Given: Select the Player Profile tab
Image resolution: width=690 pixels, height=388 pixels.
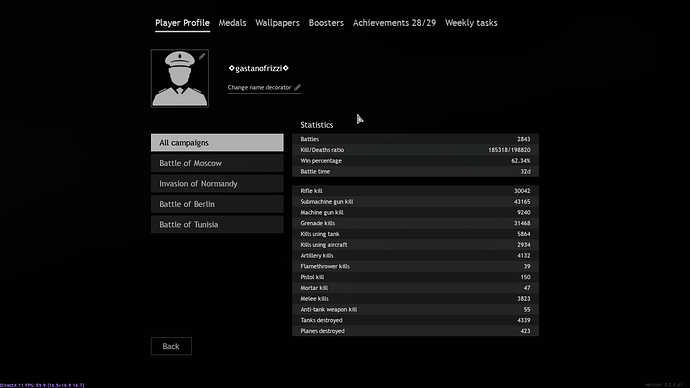Looking at the screenshot, I should [x=182, y=23].
